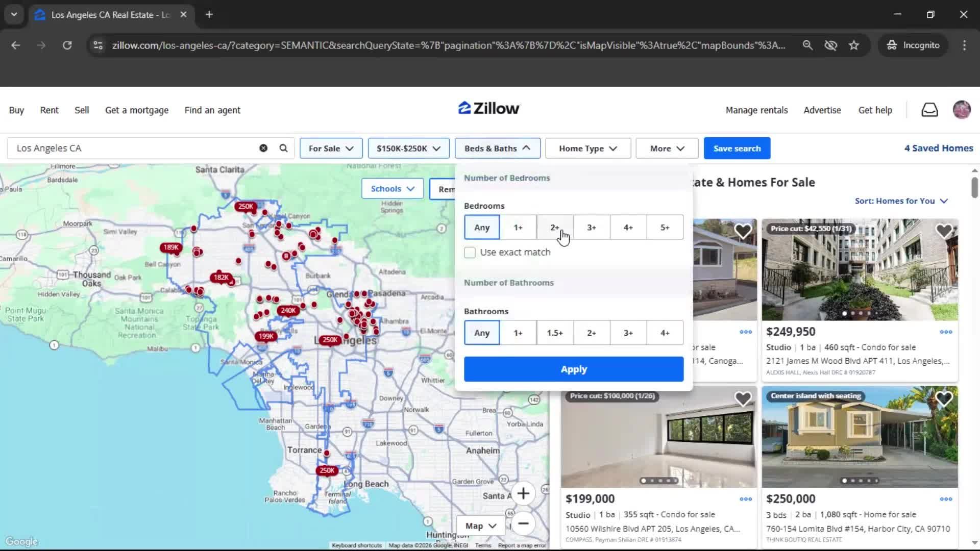Save the $249,950 condo with the heart icon

(x=943, y=231)
